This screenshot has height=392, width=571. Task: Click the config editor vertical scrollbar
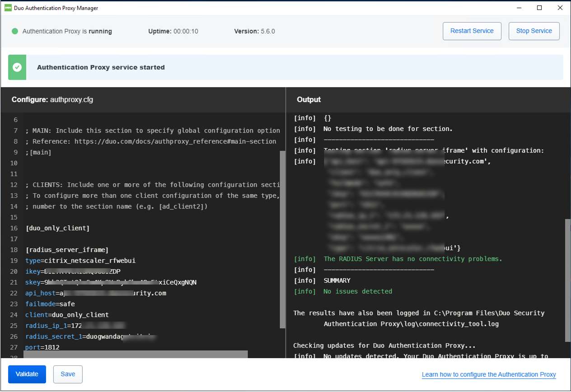tap(283, 239)
